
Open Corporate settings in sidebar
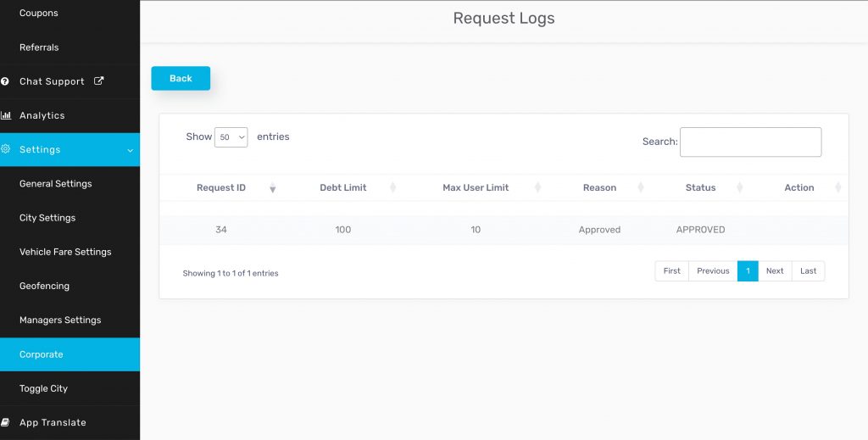(42, 354)
